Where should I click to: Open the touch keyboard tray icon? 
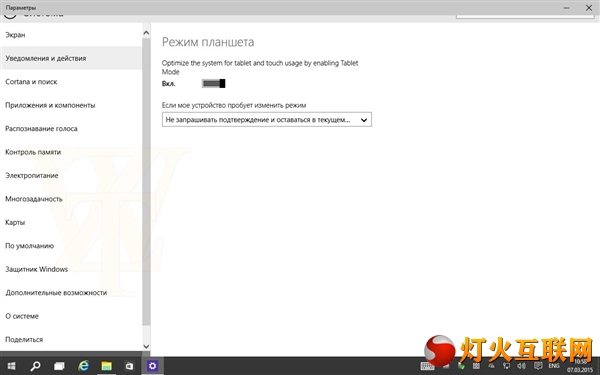427,366
